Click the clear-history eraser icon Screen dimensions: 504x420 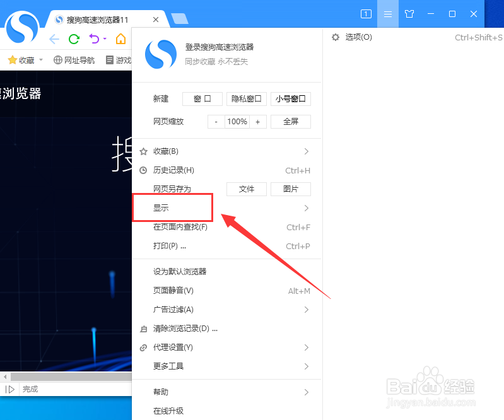pyautogui.click(x=143, y=329)
